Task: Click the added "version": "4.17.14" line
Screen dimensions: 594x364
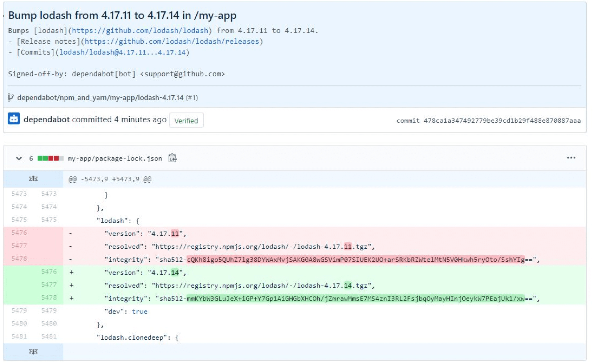Action: click(x=324, y=272)
